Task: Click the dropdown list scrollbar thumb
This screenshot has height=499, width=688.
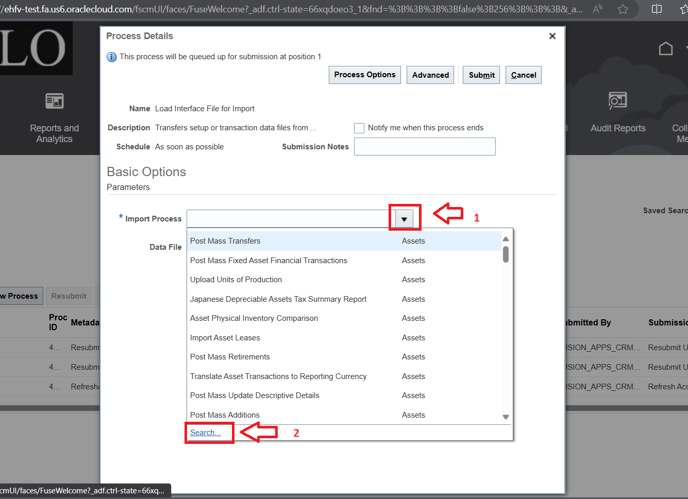Action: (506, 255)
